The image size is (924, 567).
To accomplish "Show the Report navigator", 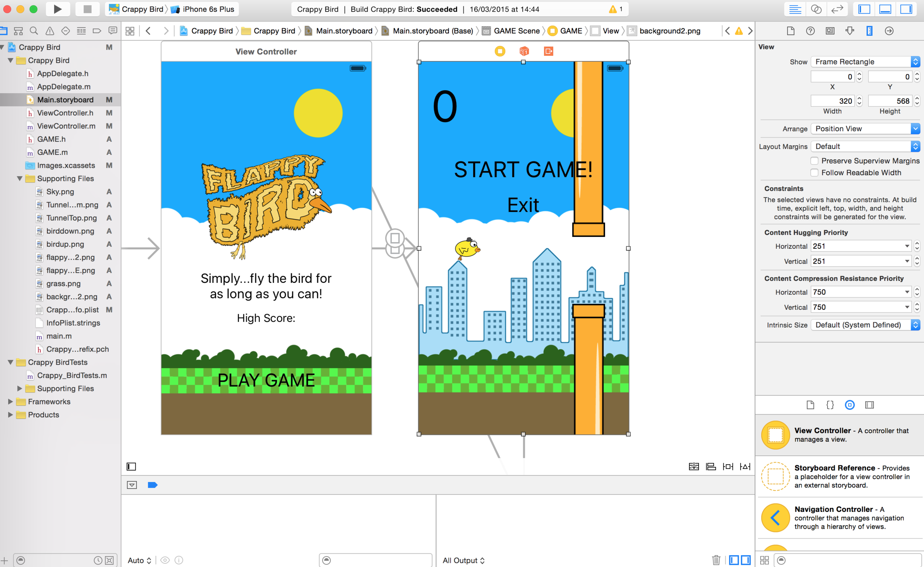I will [x=112, y=31].
